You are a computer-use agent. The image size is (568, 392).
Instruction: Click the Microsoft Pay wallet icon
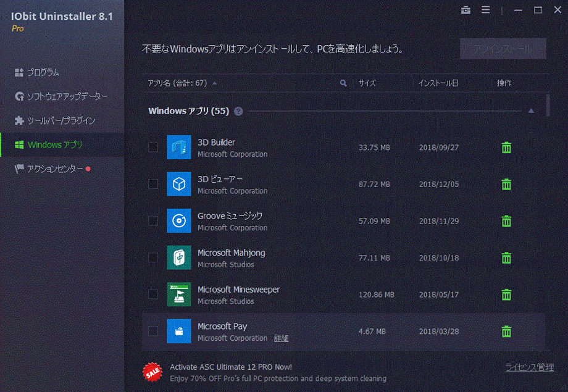179,331
